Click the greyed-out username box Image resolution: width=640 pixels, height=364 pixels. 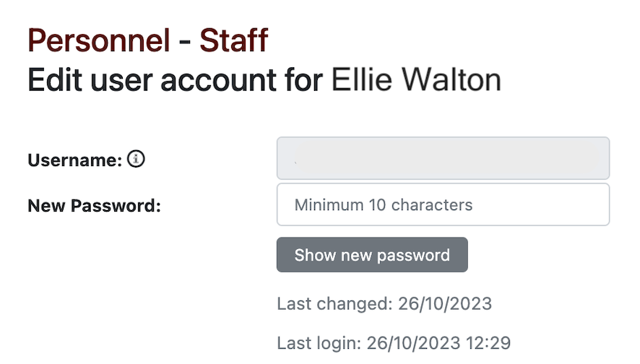point(444,158)
